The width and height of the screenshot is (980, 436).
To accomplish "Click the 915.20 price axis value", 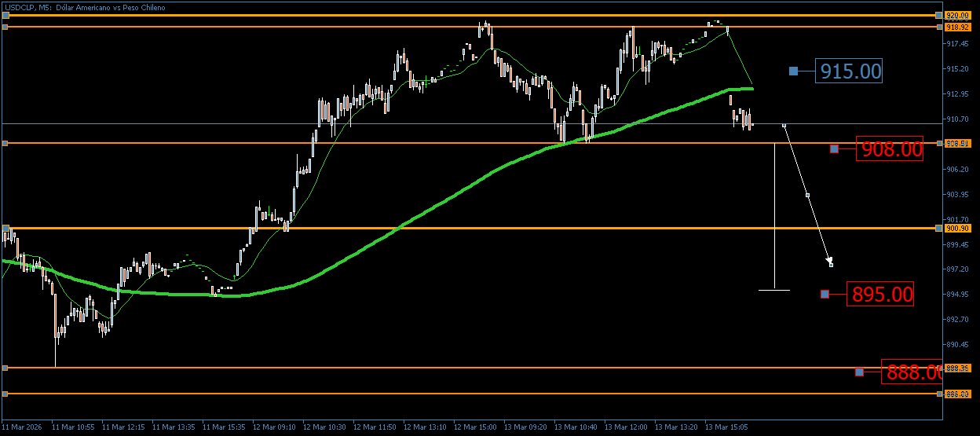I will [x=958, y=69].
